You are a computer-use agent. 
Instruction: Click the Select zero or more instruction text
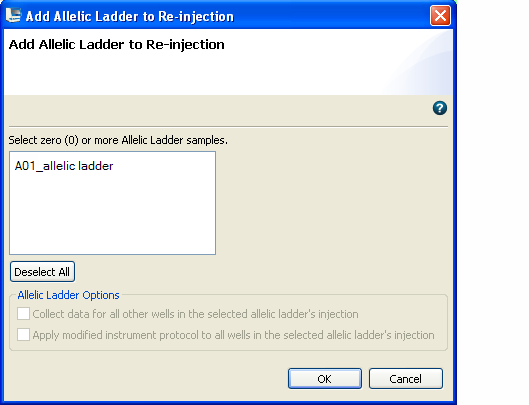point(118,140)
